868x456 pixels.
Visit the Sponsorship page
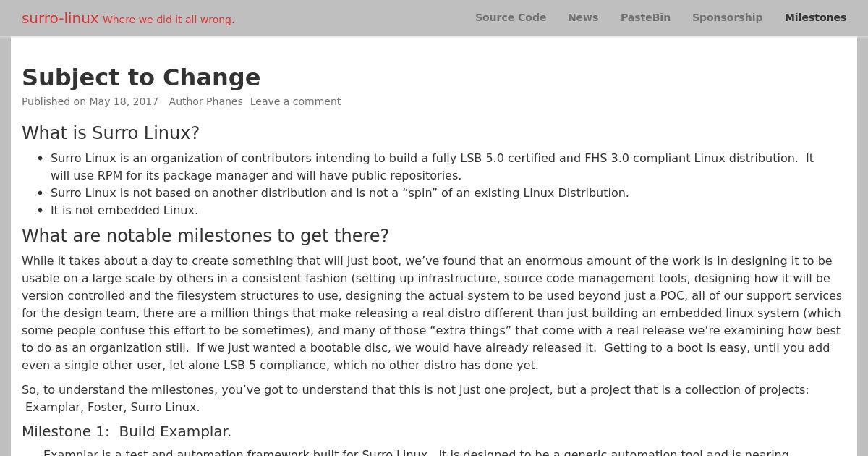(x=727, y=17)
